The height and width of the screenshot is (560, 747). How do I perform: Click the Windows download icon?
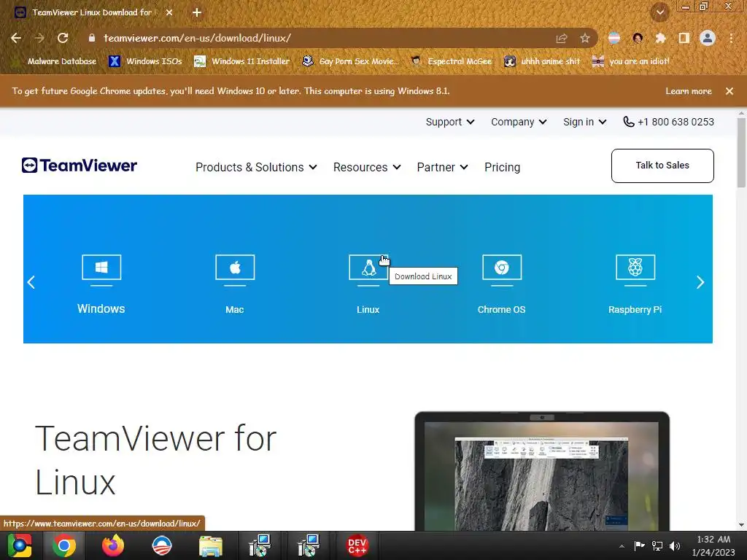coord(101,270)
